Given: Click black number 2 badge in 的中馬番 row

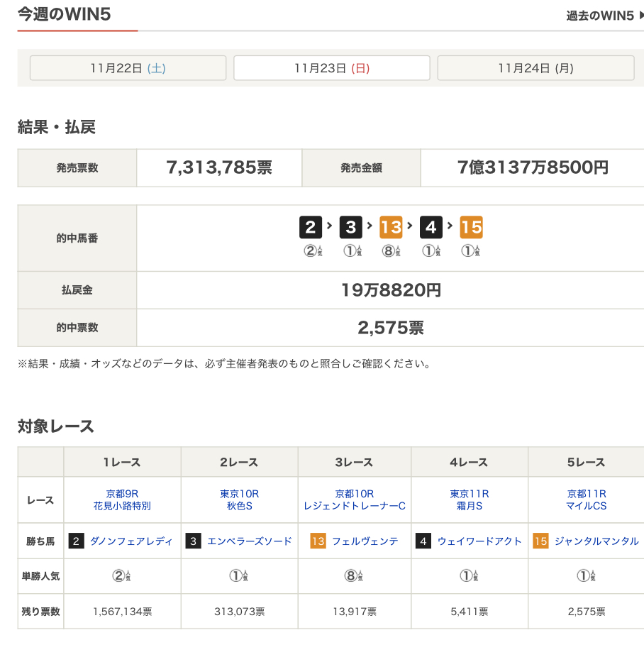Looking at the screenshot, I should (310, 227).
